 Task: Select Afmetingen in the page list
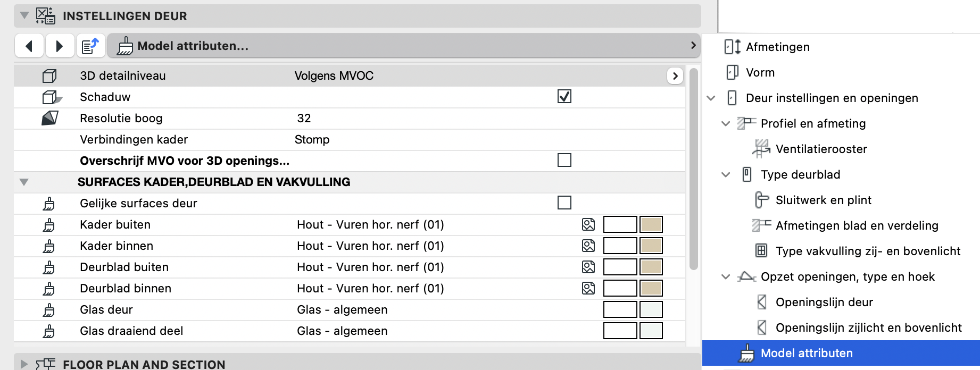click(x=777, y=47)
